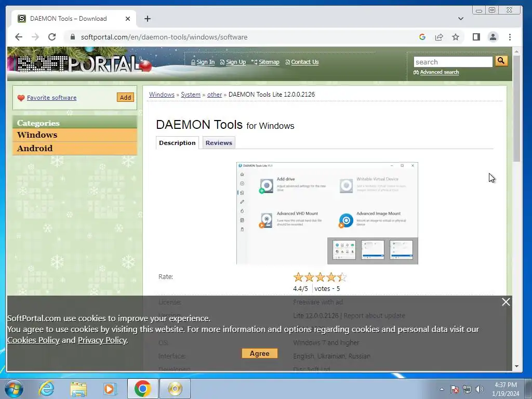Open Chrome's three-dot menu
Image resolution: width=532 pixels, height=399 pixels.
click(x=510, y=37)
